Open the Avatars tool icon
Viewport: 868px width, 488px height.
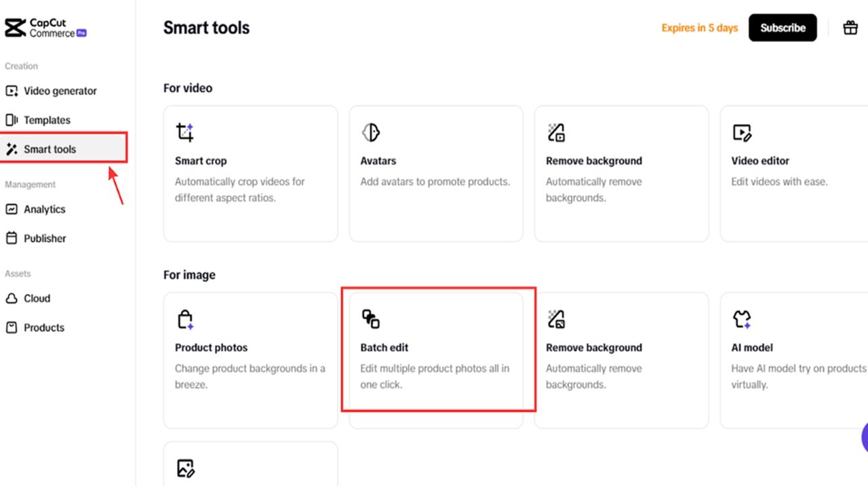(x=370, y=132)
